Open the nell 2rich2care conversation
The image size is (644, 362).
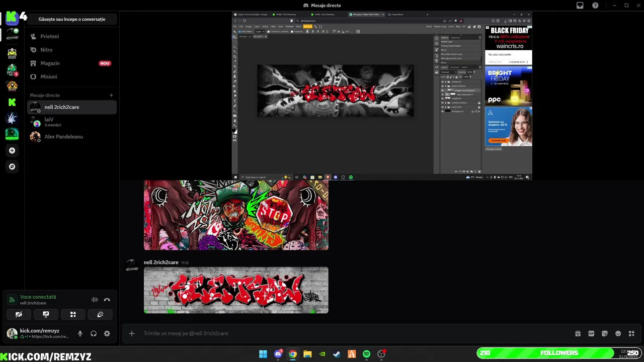72,107
